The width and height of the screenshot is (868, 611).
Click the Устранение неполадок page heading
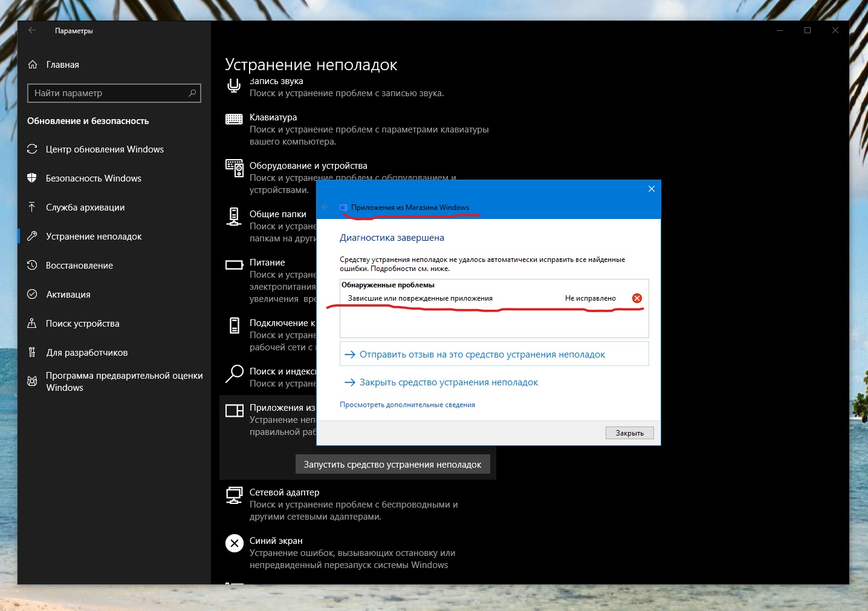[x=311, y=65]
